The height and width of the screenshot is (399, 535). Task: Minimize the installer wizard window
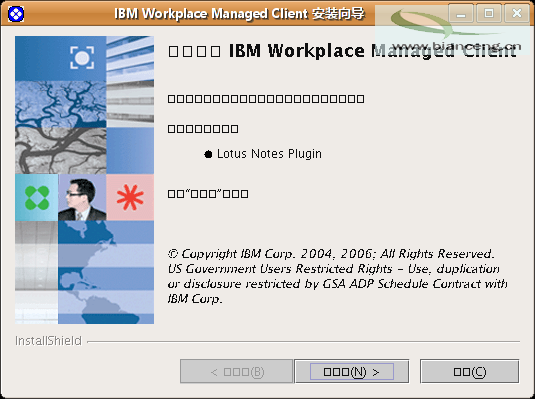[461, 14]
